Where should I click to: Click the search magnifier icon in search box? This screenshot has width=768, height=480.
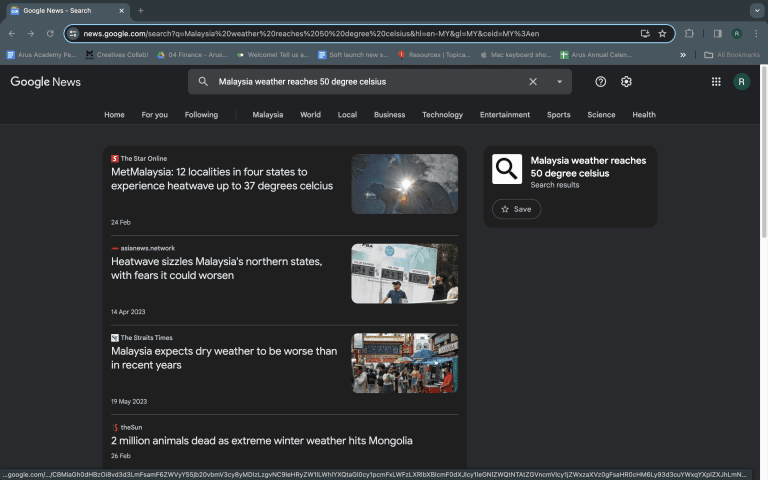203,82
